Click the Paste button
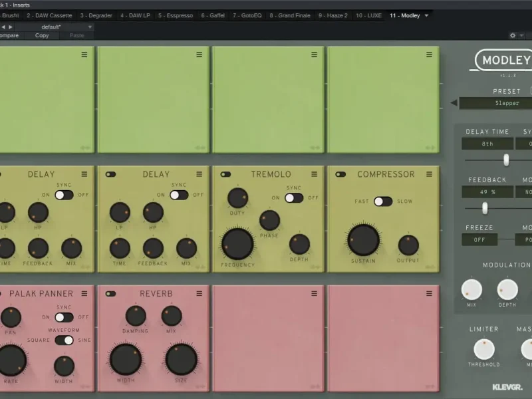This screenshot has height=399, width=532. click(76, 35)
